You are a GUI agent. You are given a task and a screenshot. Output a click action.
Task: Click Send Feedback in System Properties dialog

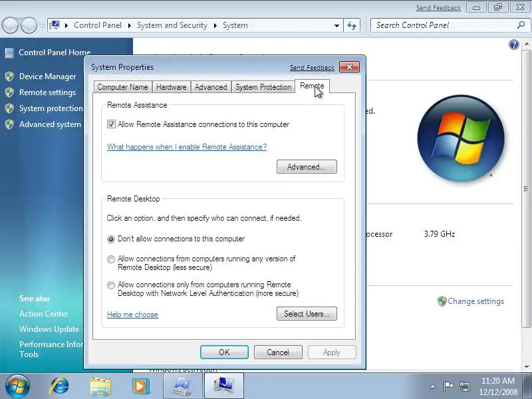pos(312,68)
